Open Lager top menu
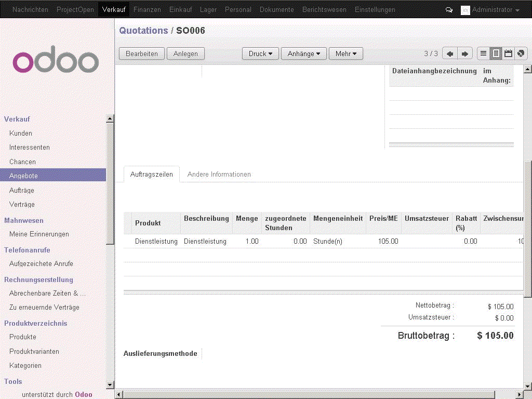Image resolution: width=532 pixels, height=399 pixels. [208, 10]
